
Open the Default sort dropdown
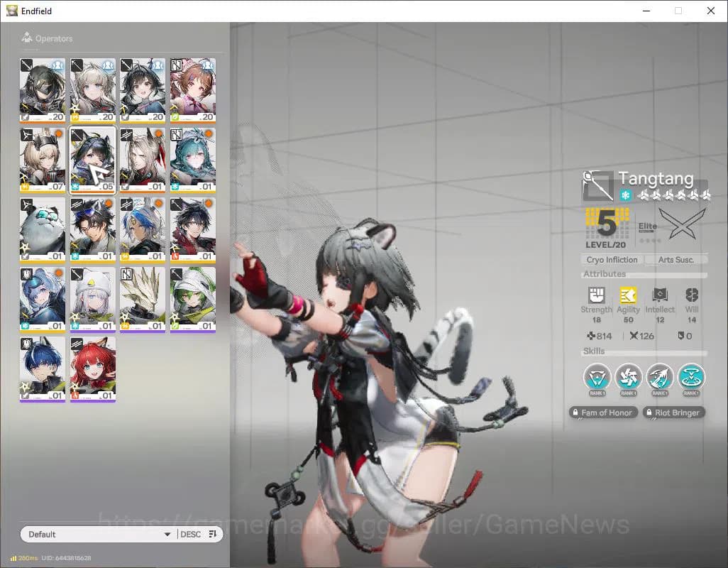(99, 534)
